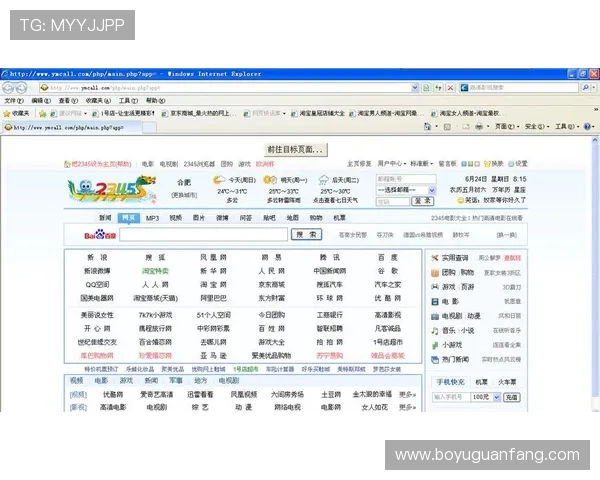
Task: Click the gamepad 游戏 icon in sidebar
Action: pos(435,287)
